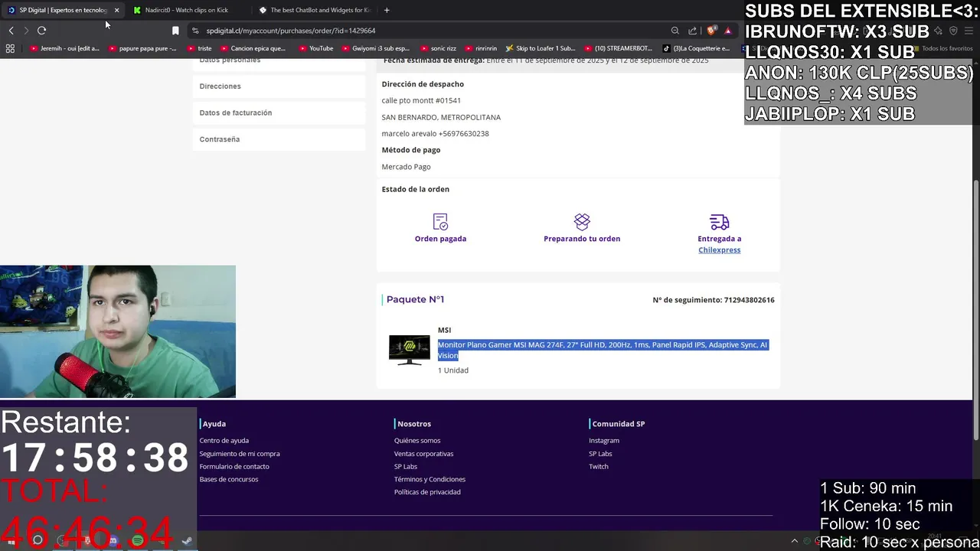Open Brave Shields lion icon
Image resolution: width=980 pixels, height=551 pixels.
point(712,31)
